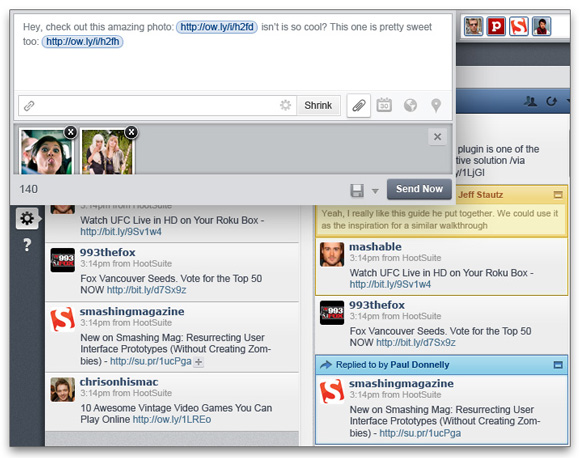Screen dimensions: 580x458
Task: Remove second attached photo with two women
Action: [131, 132]
